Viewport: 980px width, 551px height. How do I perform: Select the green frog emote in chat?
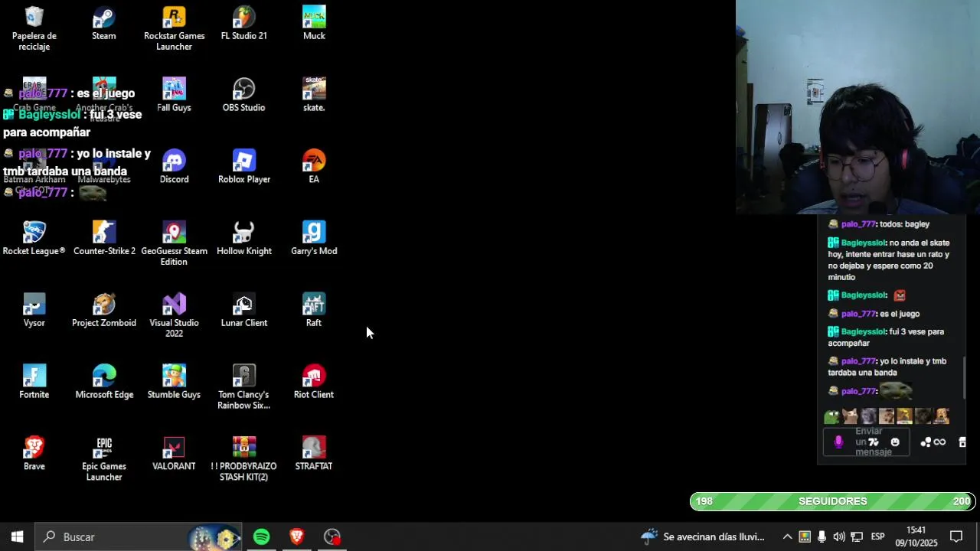click(x=832, y=416)
